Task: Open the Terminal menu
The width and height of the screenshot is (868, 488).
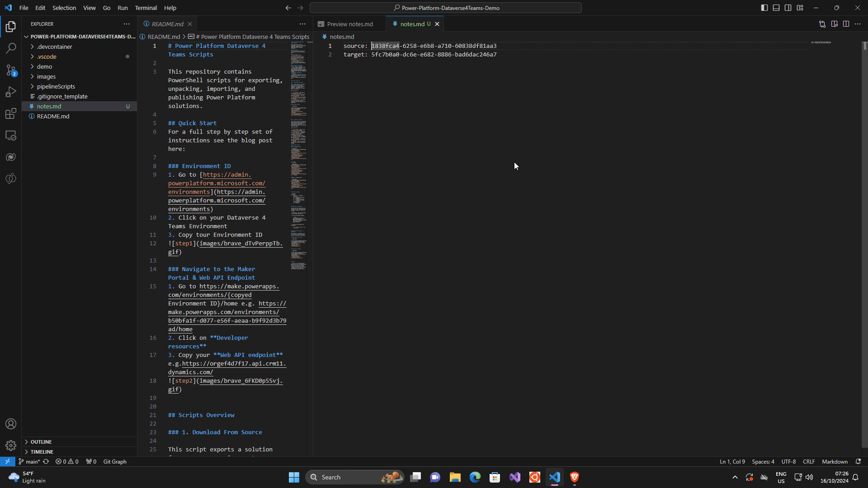Action: [146, 8]
